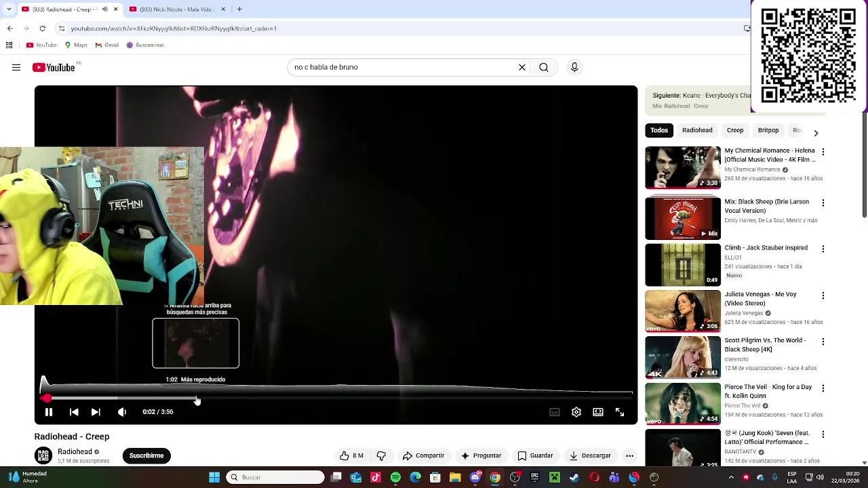
Task: Open the player settings gear
Action: [576, 411]
